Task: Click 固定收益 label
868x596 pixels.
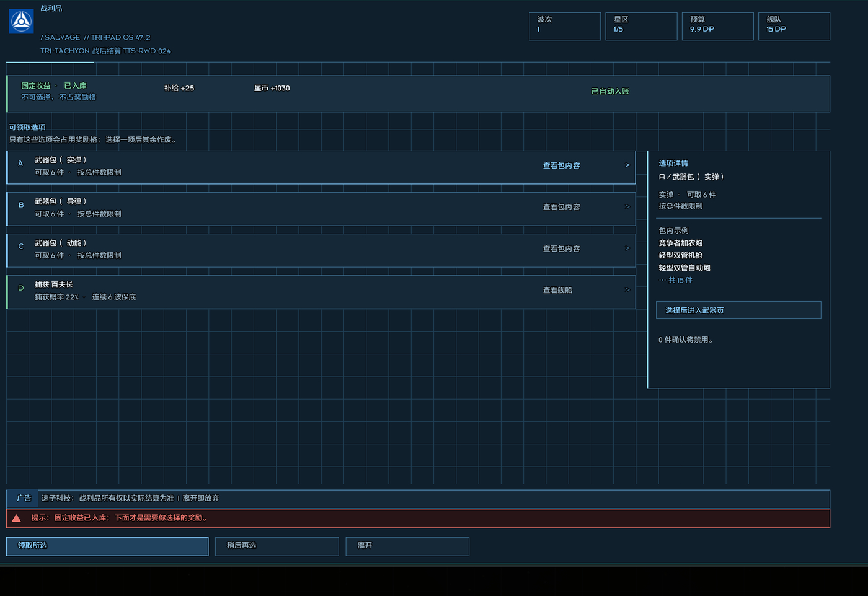Action: 36,85
